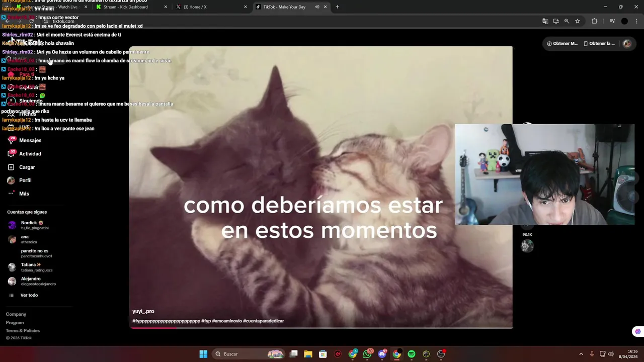Open Discord from taskbar
The width and height of the screenshot is (644, 362).
(x=382, y=354)
